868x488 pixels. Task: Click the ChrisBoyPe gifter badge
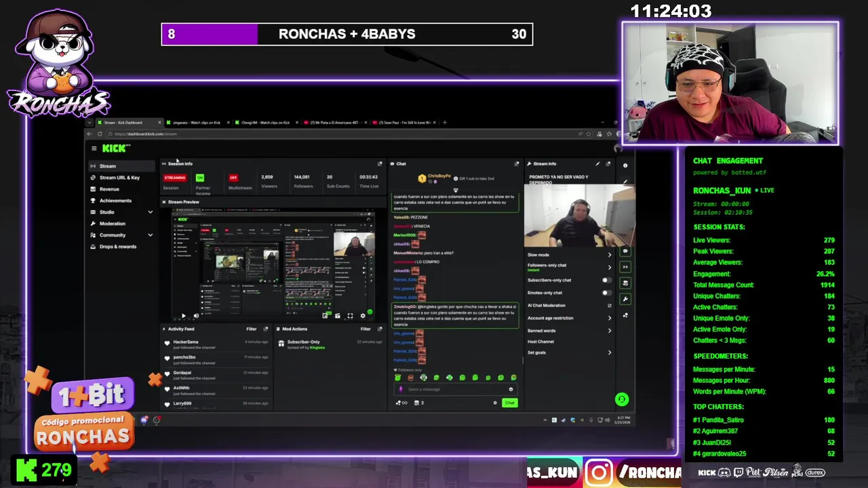422,178
